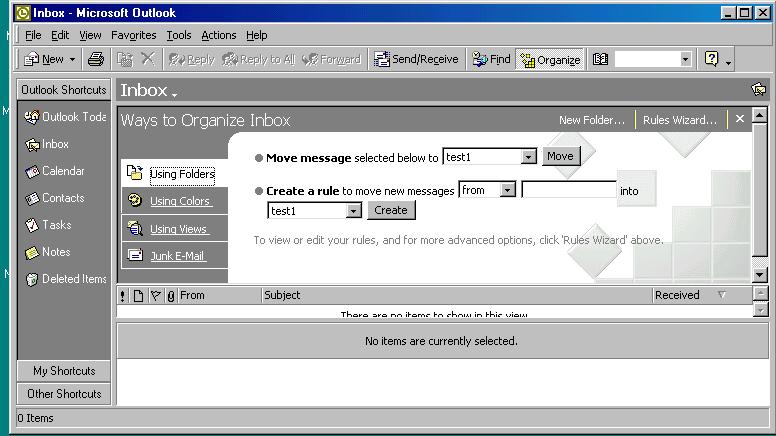
Task: Click the Create rule button
Action: 391,210
